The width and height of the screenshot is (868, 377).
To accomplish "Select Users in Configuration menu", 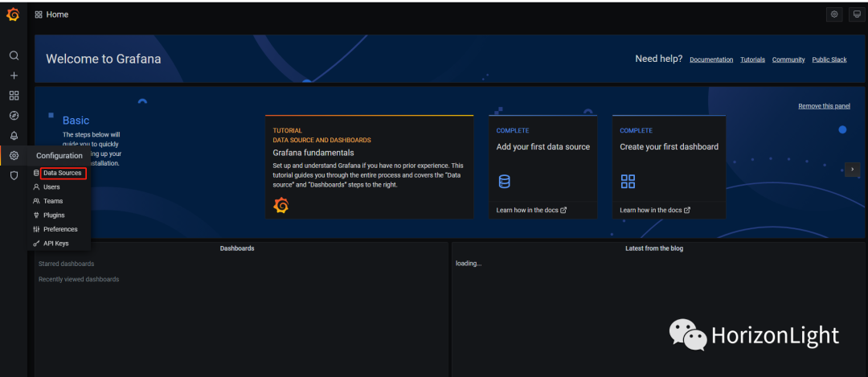I will [51, 187].
